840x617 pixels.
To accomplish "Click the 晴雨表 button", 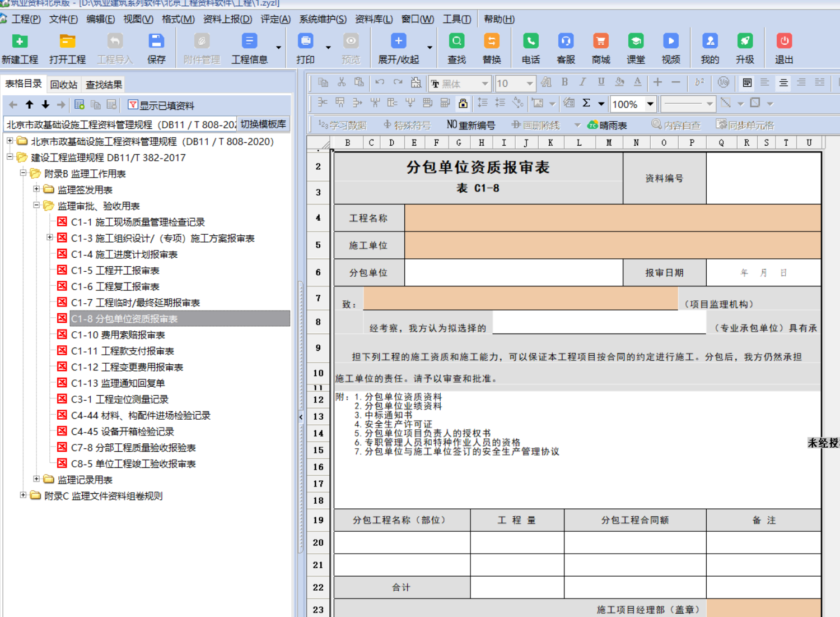I will [607, 125].
